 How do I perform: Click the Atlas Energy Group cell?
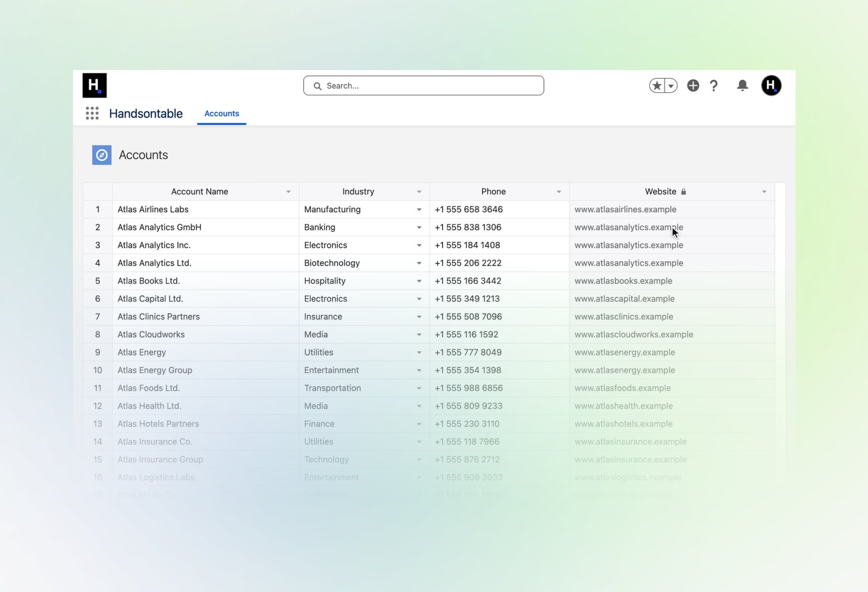206,370
